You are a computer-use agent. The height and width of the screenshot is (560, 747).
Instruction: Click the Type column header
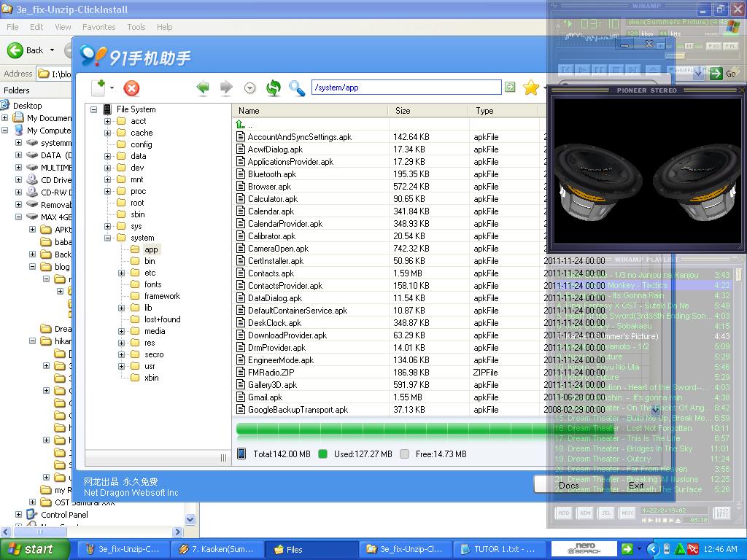pos(503,111)
